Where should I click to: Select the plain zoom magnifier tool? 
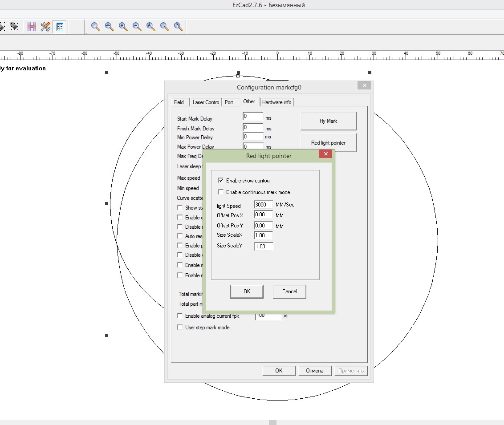pyautogui.click(x=95, y=27)
